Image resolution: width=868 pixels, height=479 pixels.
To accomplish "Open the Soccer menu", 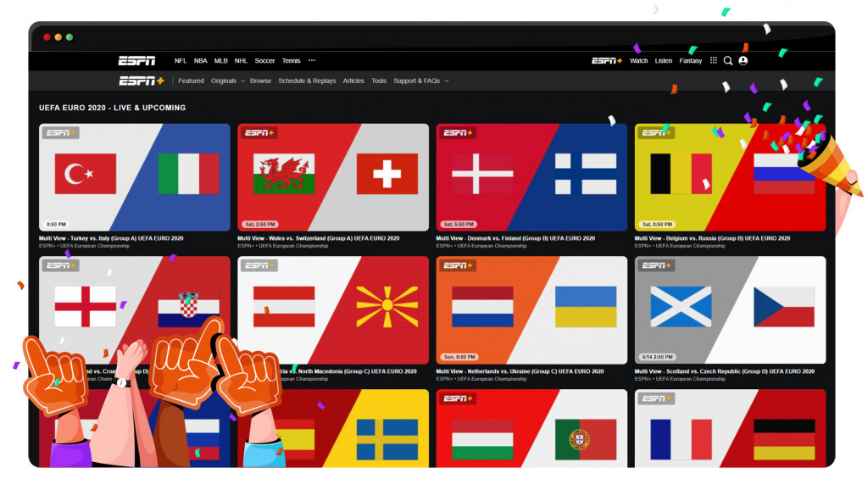I will (264, 61).
